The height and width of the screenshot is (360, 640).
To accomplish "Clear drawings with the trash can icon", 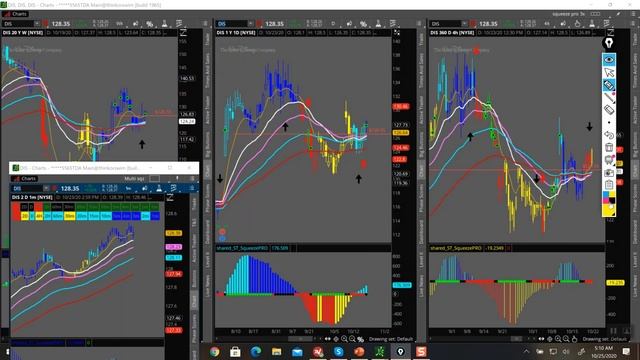I will [609, 147].
